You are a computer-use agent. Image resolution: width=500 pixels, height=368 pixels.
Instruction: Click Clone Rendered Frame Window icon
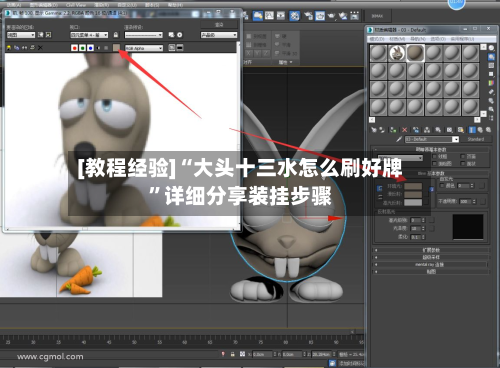[x=24, y=48]
